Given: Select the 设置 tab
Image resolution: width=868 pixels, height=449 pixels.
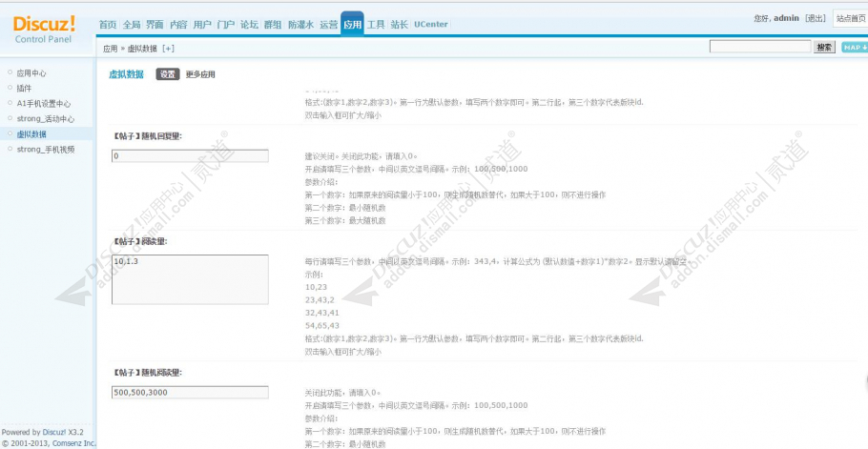Looking at the screenshot, I should [168, 74].
